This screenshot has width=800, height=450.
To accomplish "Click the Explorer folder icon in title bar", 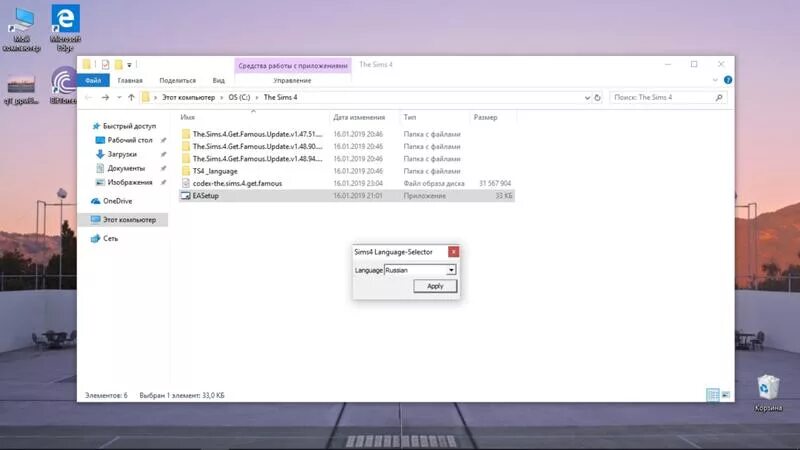I will click(87, 64).
